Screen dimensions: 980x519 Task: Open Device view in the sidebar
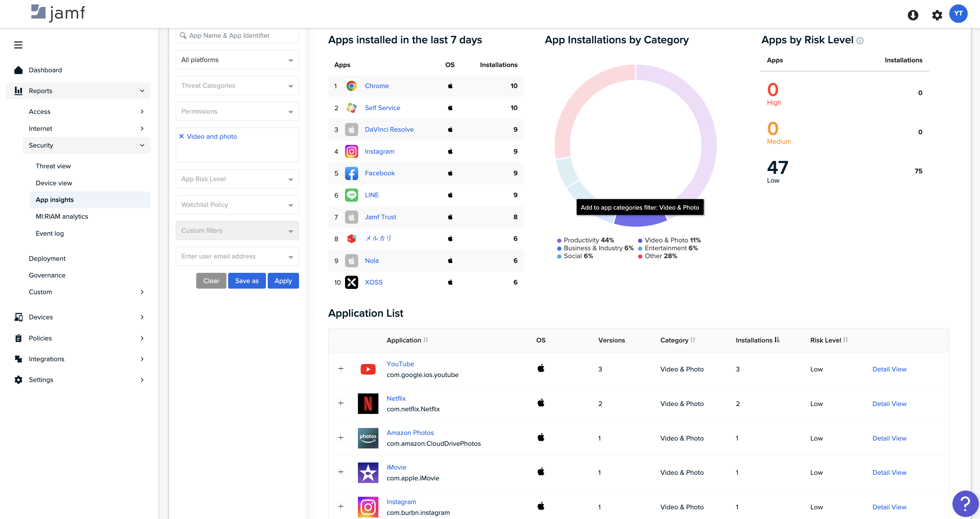54,183
